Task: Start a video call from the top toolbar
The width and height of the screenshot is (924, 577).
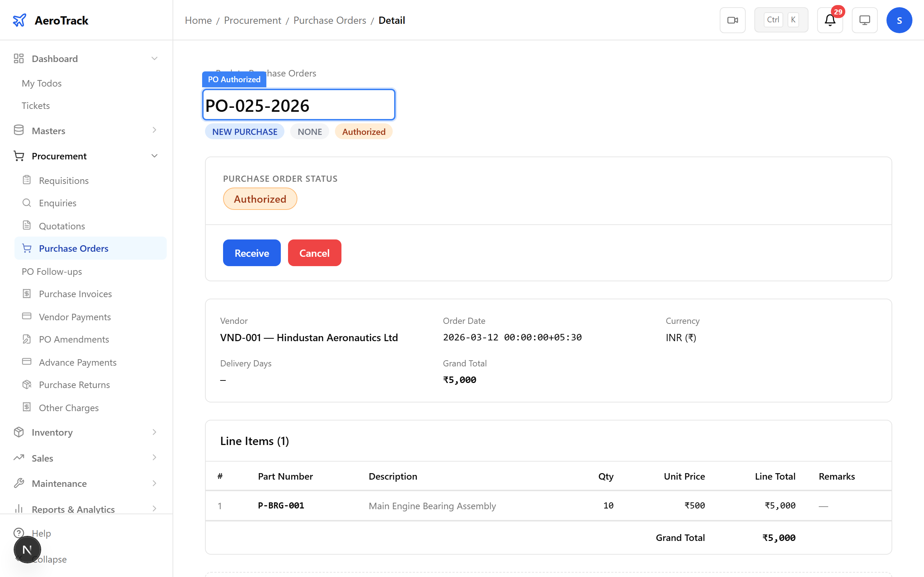Action: coord(732,20)
